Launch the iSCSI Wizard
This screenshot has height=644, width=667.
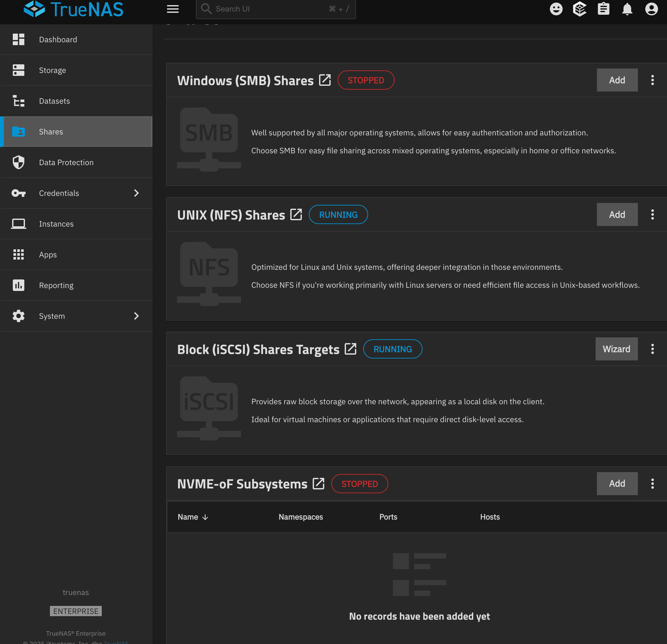tap(616, 349)
